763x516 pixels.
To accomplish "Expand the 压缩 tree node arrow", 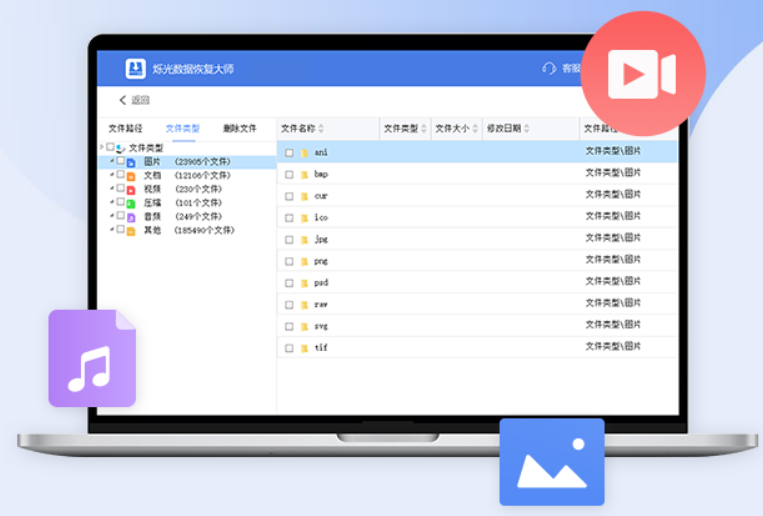I will point(112,202).
